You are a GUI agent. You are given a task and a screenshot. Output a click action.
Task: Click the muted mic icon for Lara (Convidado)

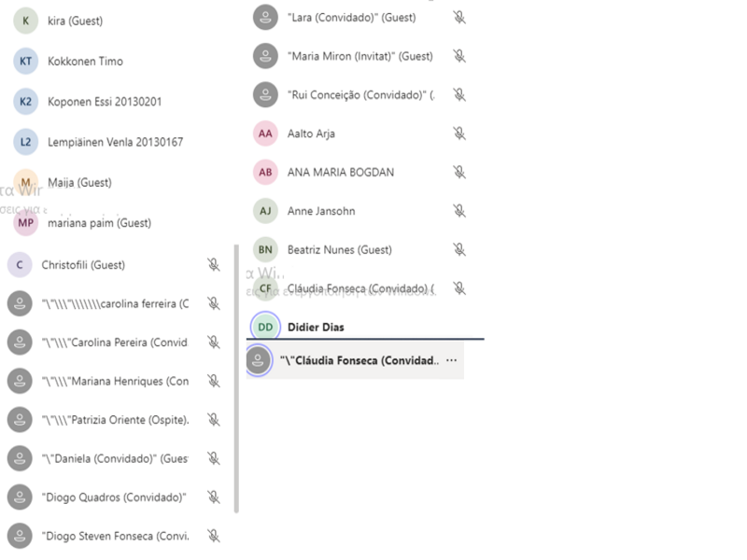(x=459, y=18)
